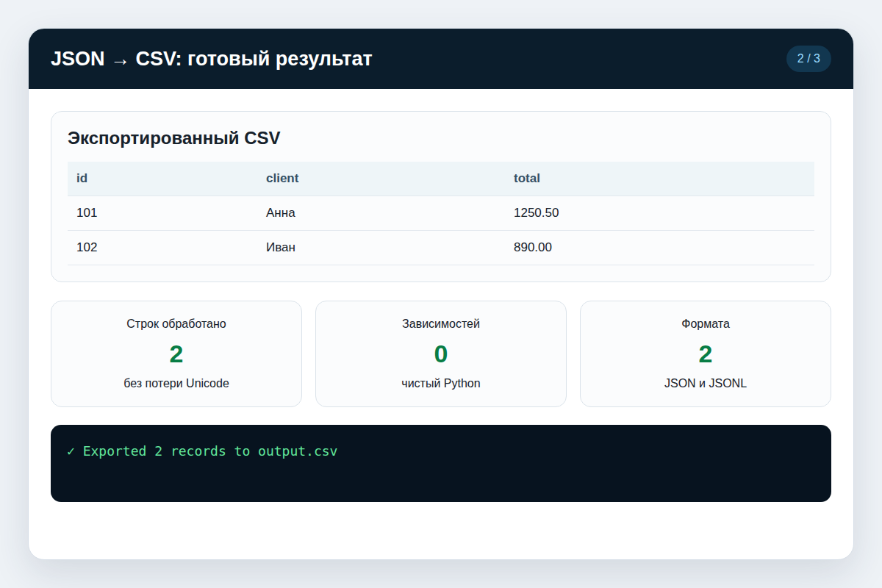The image size is (882, 588).
Task: Click the slide counter badge "2 / 3"
Action: tap(808, 59)
